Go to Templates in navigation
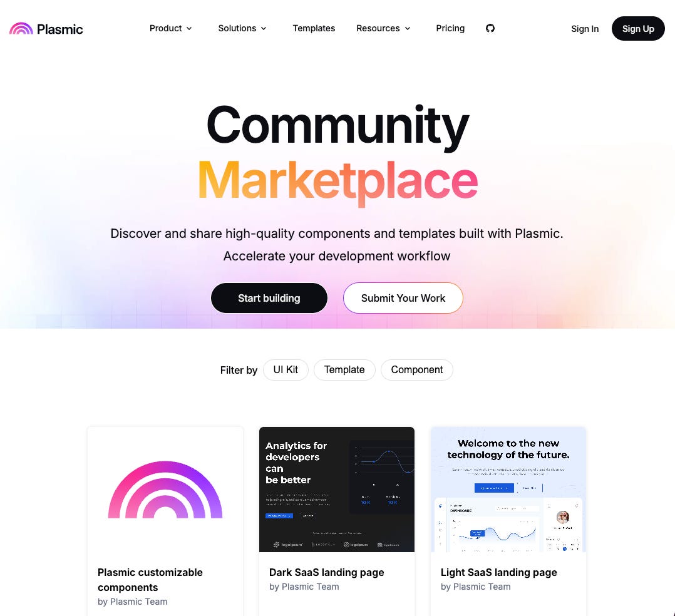 point(314,28)
